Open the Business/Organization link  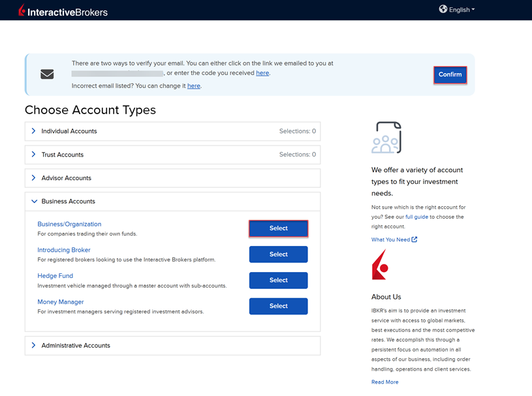[69, 224]
